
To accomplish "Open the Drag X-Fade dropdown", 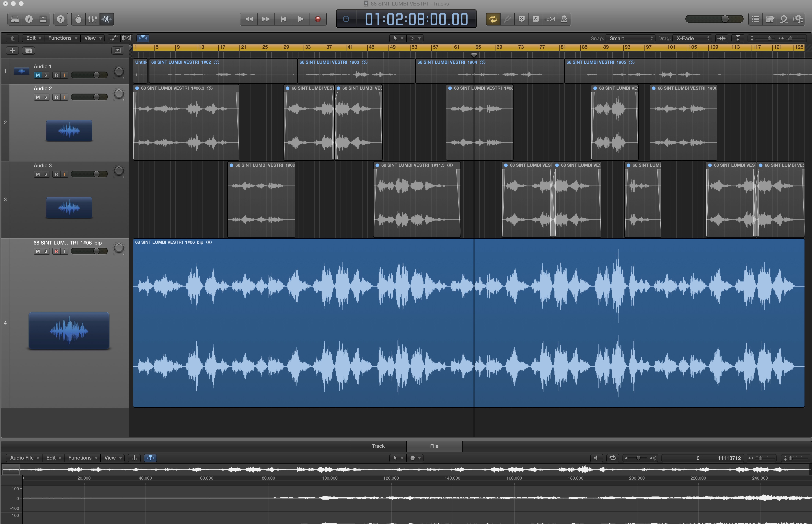I will (x=692, y=38).
